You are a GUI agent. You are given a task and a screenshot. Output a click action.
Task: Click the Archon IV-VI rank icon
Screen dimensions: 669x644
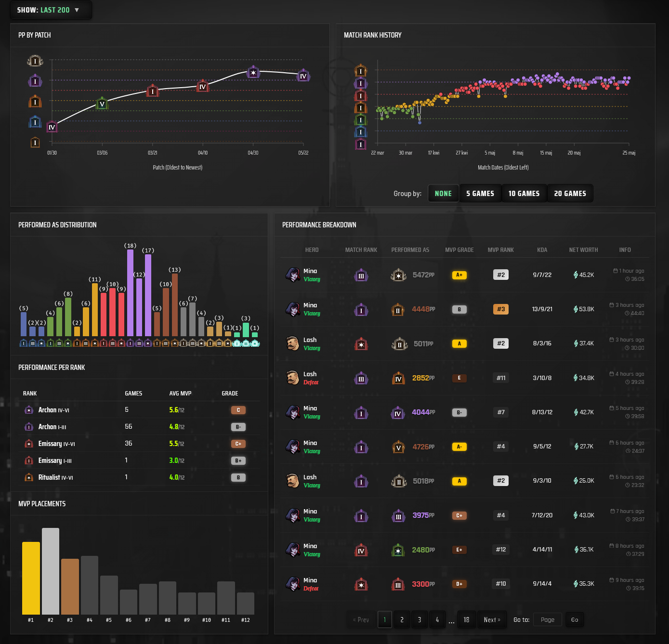[29, 410]
